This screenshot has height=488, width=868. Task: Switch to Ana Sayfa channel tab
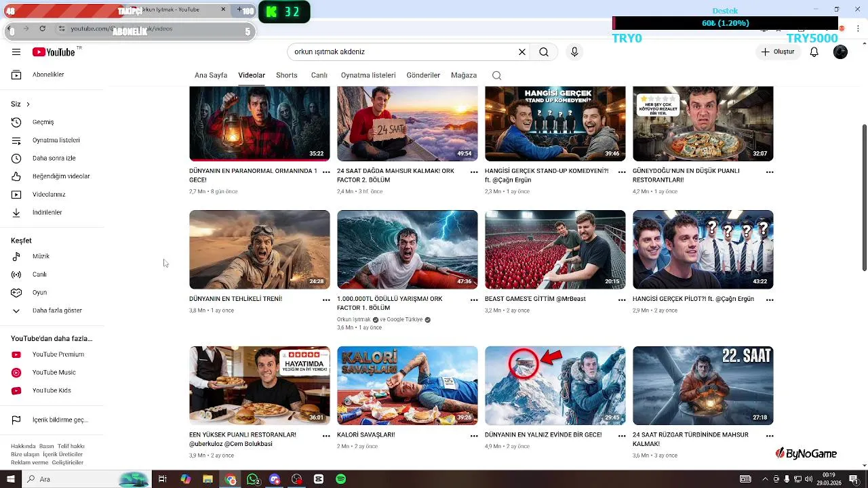211,75
